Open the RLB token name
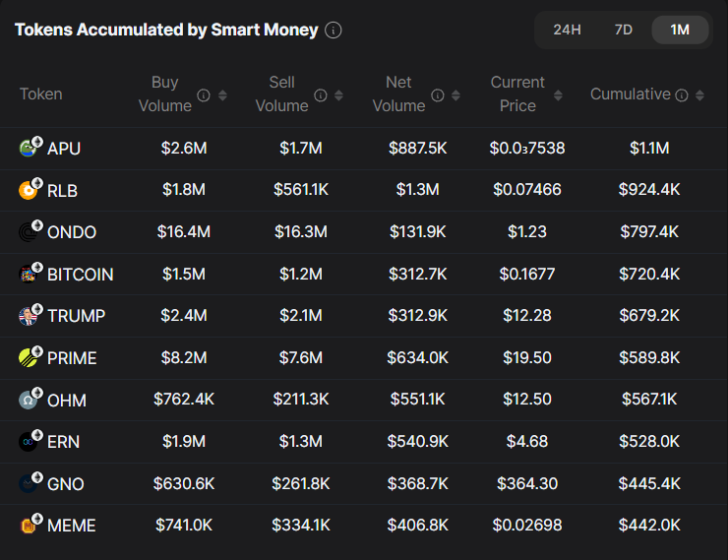The width and height of the screenshot is (728, 560). (62, 191)
